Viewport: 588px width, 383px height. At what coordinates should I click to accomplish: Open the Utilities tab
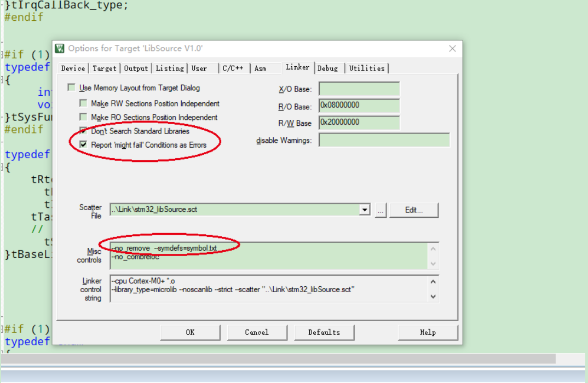pos(367,68)
